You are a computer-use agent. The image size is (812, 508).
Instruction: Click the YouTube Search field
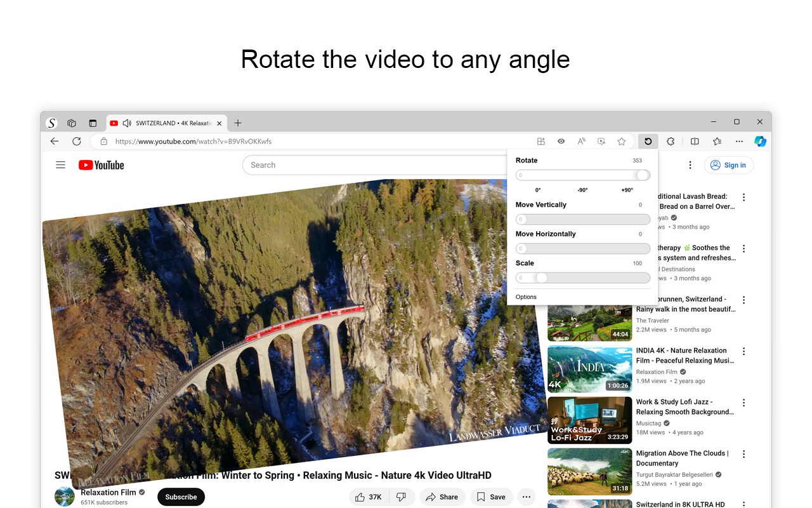[374, 165]
